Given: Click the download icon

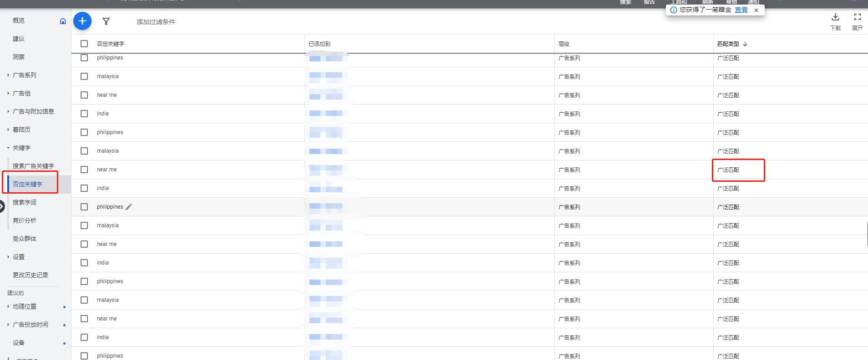Looking at the screenshot, I should point(835,17).
